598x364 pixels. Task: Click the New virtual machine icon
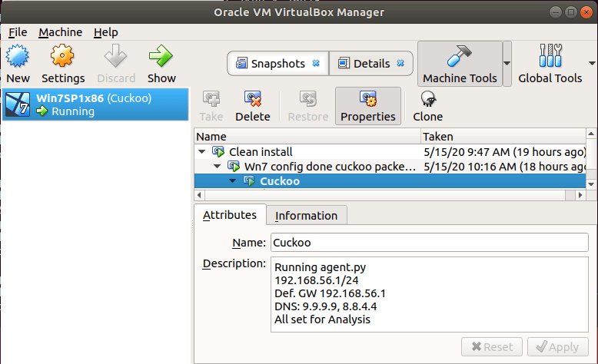coord(18,56)
